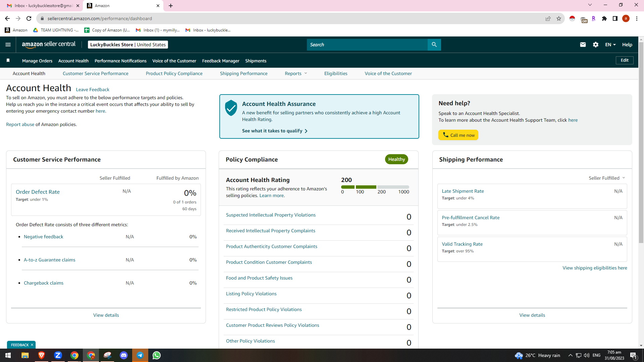The width and height of the screenshot is (644, 362).
Task: Switch to Shipping Performance tab
Action: 244,73
